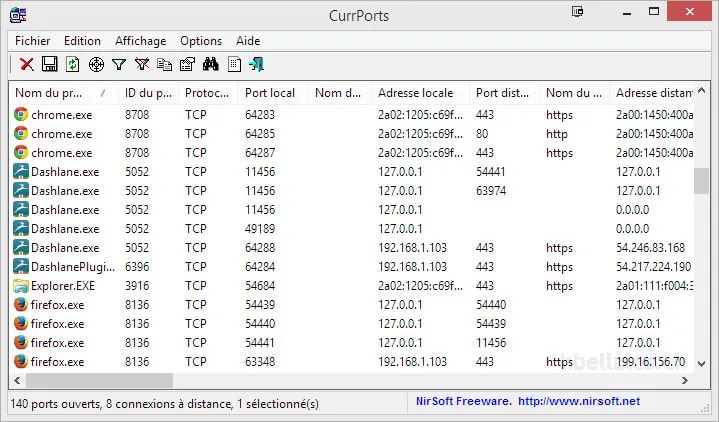Select Dashlane.exe row with remote port 54441
719x422 pixels.
351,172
